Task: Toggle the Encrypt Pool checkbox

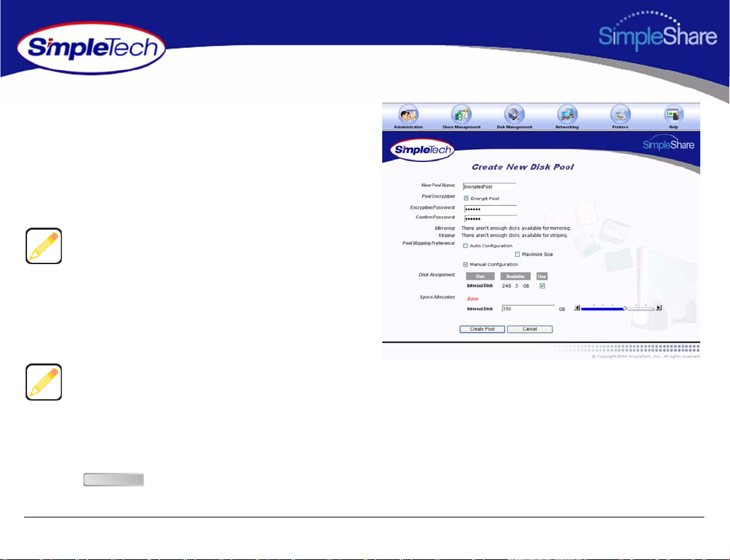Action: (x=466, y=199)
